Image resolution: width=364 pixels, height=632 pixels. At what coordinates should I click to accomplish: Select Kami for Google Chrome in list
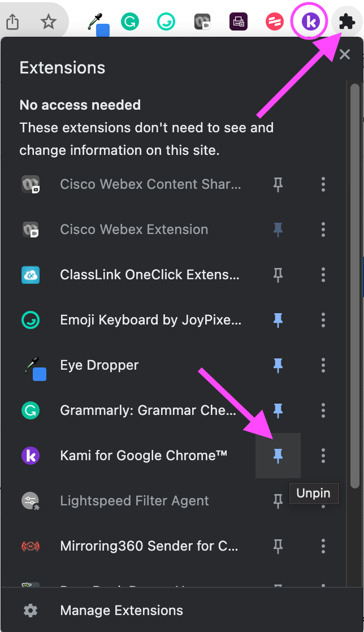(144, 456)
